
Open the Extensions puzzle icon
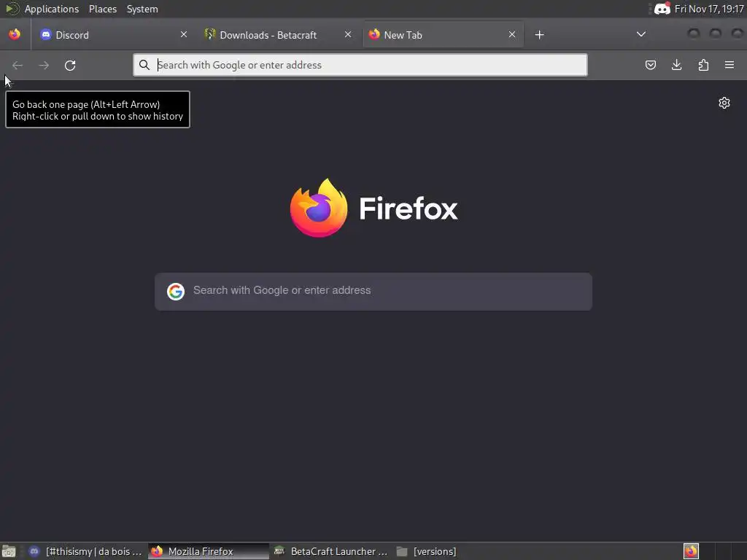[x=703, y=65]
